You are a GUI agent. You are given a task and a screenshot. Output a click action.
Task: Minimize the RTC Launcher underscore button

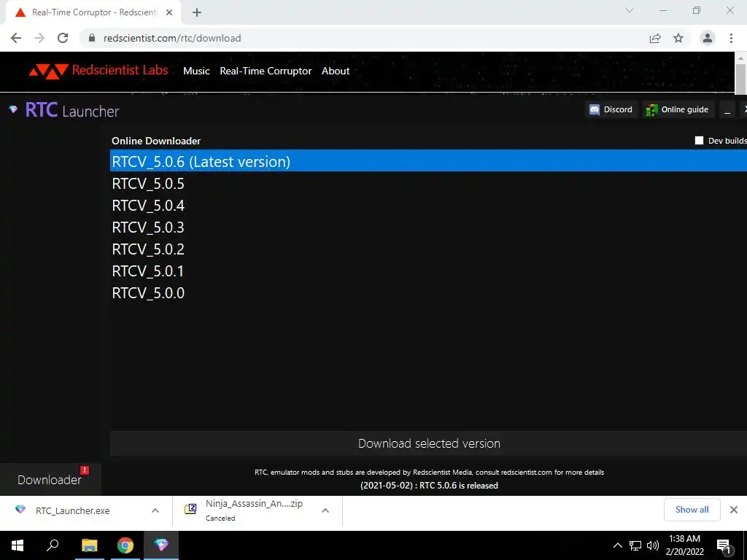click(727, 110)
